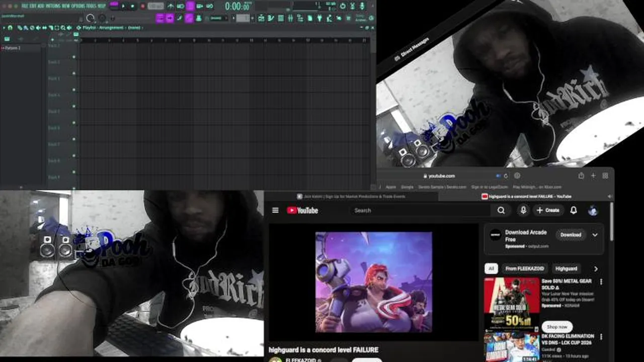Mute Track 8 in the playlist
Viewport: 644px width, 362px height.
[74, 172]
